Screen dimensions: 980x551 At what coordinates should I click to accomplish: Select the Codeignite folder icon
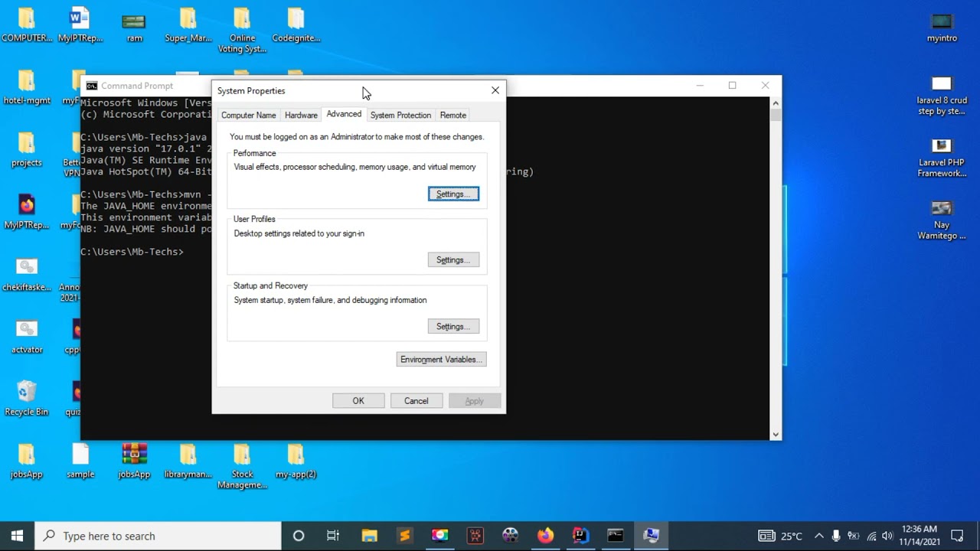click(x=296, y=24)
